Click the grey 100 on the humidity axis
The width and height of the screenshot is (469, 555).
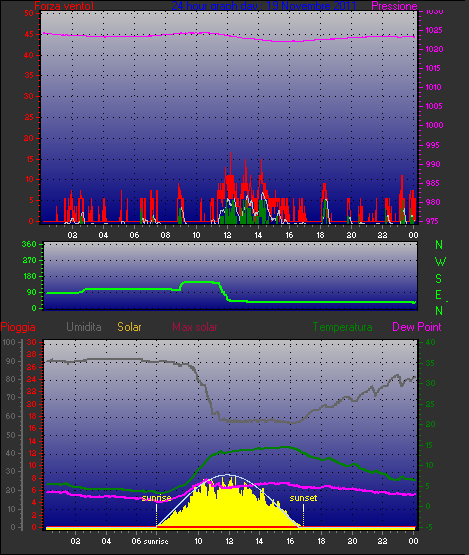point(9,342)
